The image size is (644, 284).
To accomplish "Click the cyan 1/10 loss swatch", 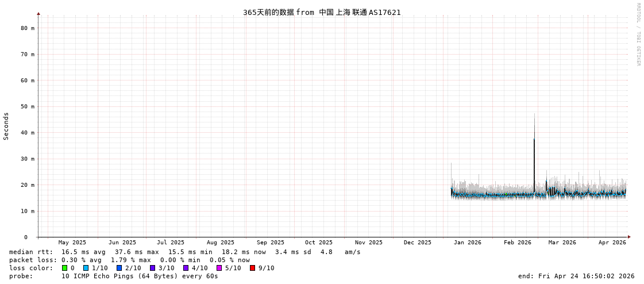I will click(x=86, y=268).
